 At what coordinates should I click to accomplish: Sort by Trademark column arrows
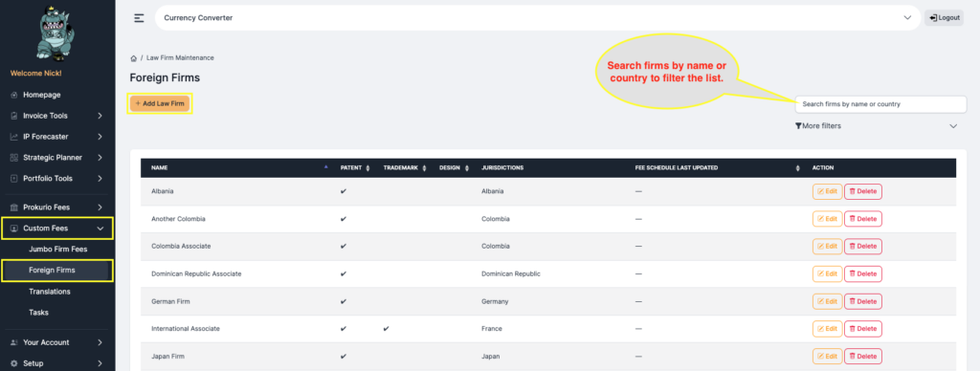[x=424, y=168]
